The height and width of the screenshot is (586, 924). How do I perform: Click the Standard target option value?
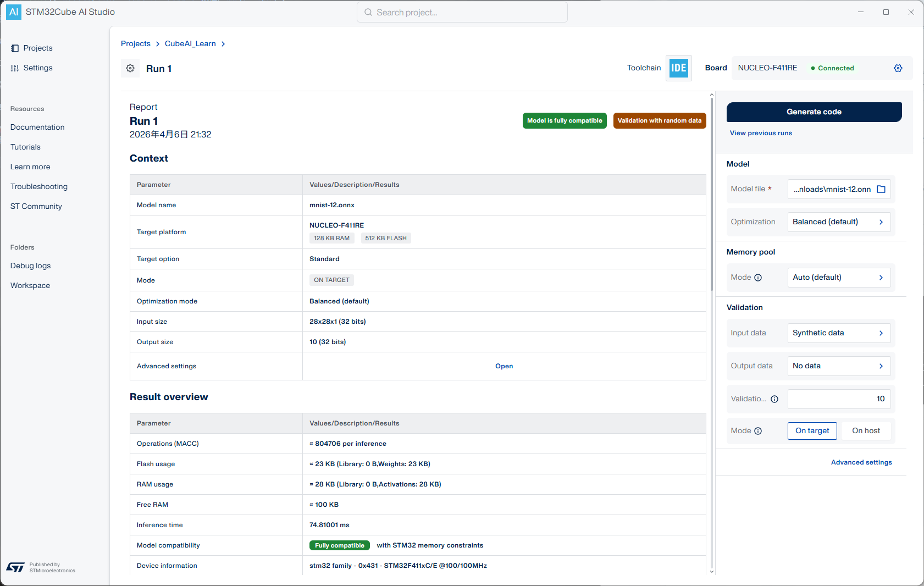(x=324, y=259)
